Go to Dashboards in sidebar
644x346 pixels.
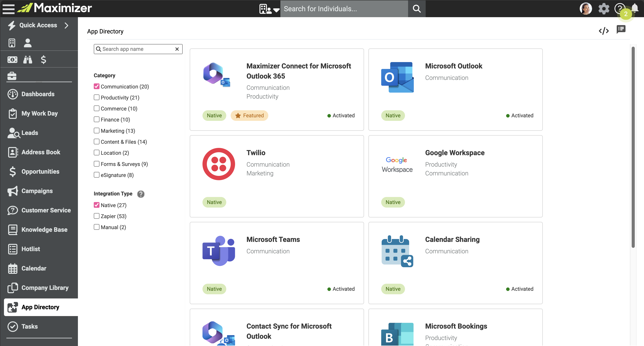point(38,94)
